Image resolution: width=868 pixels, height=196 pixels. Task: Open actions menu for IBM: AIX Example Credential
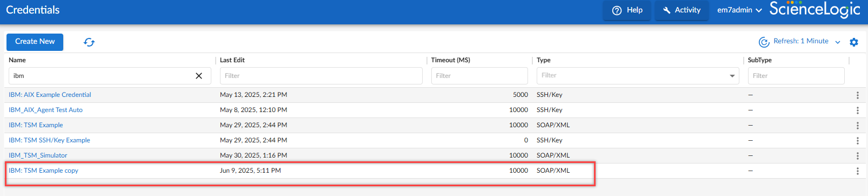click(857, 95)
